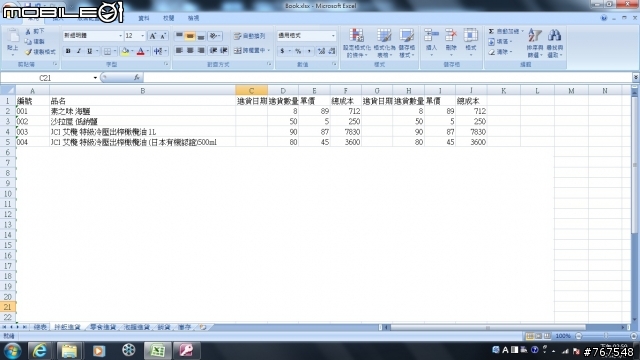Open Find and Select binoculars
This screenshot has height=360, width=640.
554,42
